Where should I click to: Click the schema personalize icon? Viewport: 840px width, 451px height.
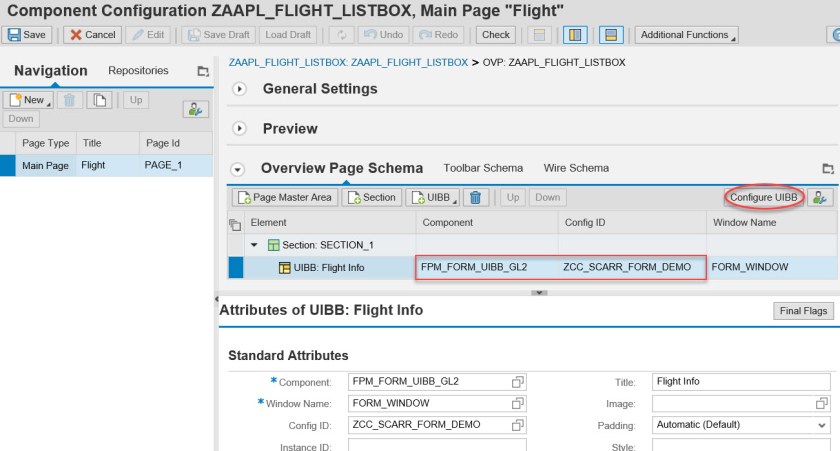[x=820, y=198]
